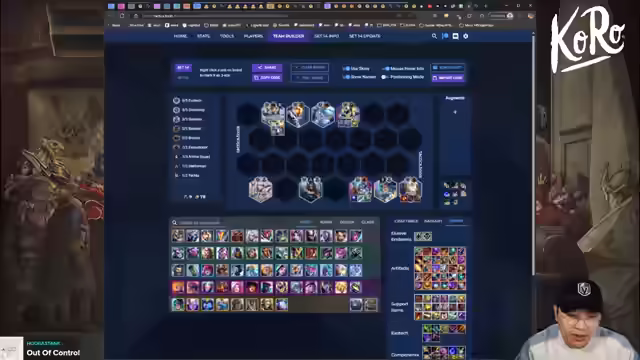The height and width of the screenshot is (360, 640).
Task: Click the COPY CODE button
Action: pos(267,78)
